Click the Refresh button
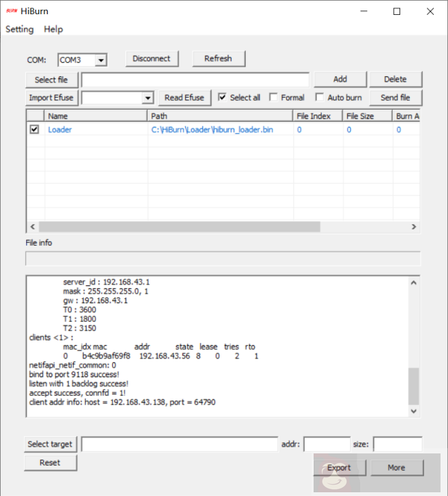Screen dimensions: 448x496 click(x=218, y=58)
